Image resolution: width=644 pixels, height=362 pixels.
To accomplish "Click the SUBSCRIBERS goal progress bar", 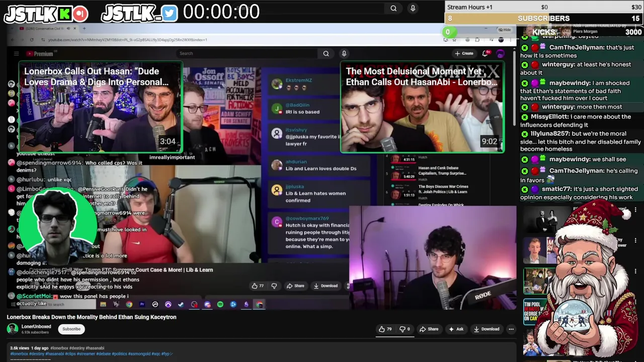I will [x=544, y=18].
